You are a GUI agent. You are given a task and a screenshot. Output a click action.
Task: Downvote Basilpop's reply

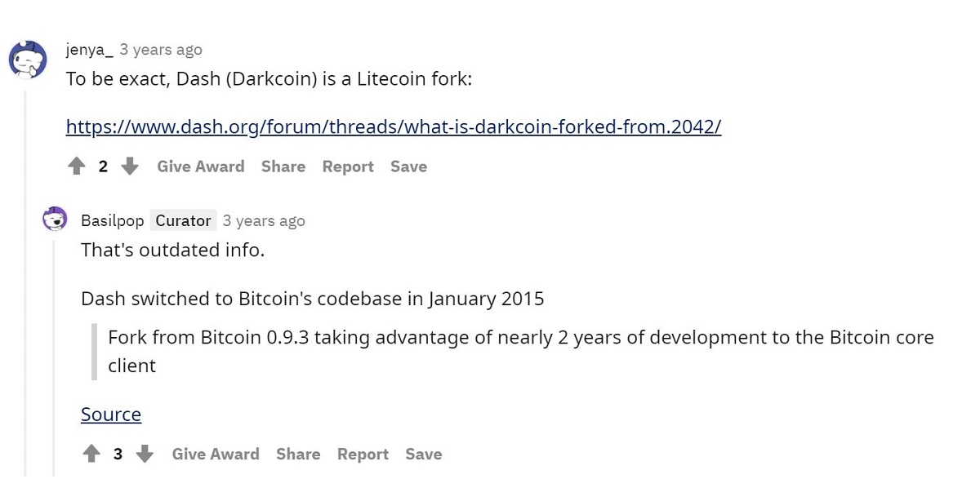[x=145, y=455]
